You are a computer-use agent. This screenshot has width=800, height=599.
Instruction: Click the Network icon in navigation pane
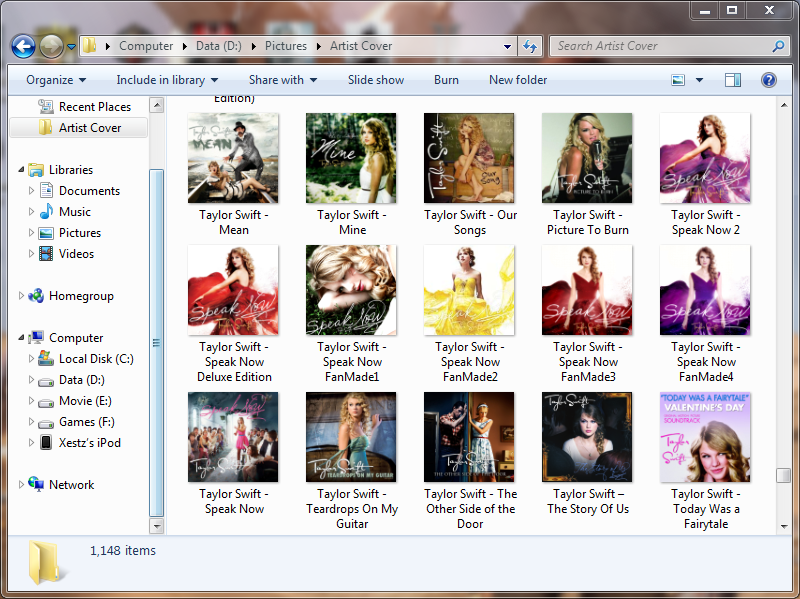36,484
